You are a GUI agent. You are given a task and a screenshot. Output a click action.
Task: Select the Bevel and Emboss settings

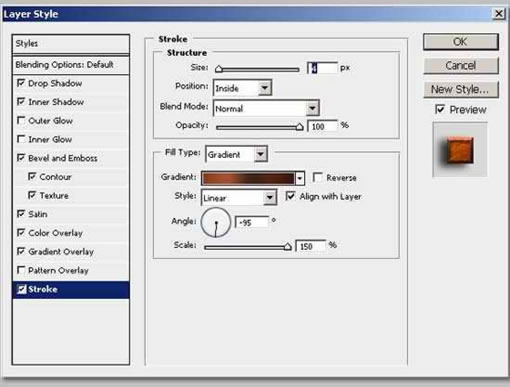click(x=63, y=158)
